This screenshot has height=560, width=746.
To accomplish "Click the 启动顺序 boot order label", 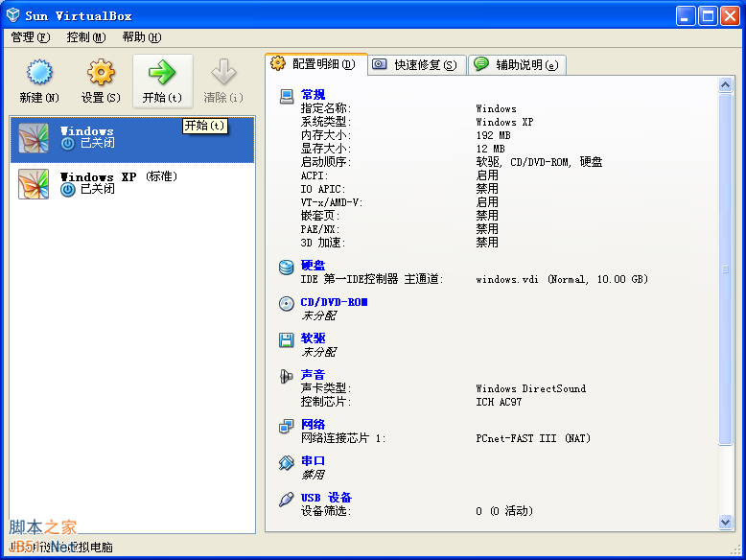I will click(326, 162).
